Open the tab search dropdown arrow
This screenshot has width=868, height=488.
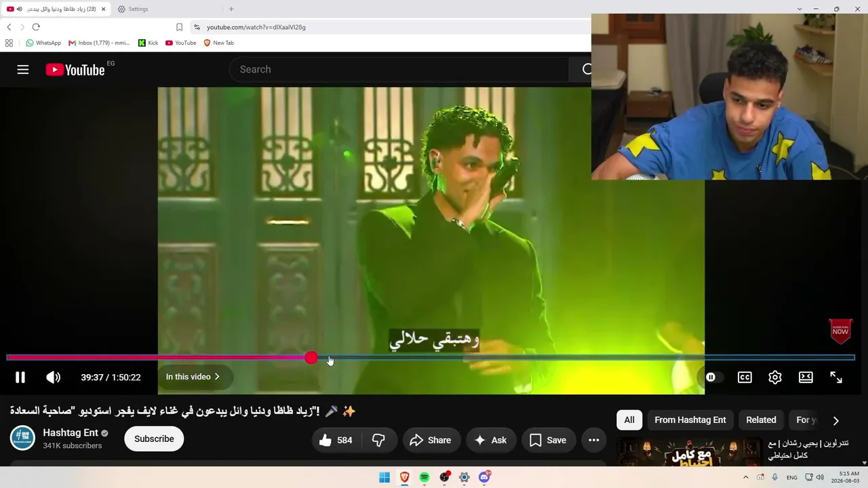(800, 9)
